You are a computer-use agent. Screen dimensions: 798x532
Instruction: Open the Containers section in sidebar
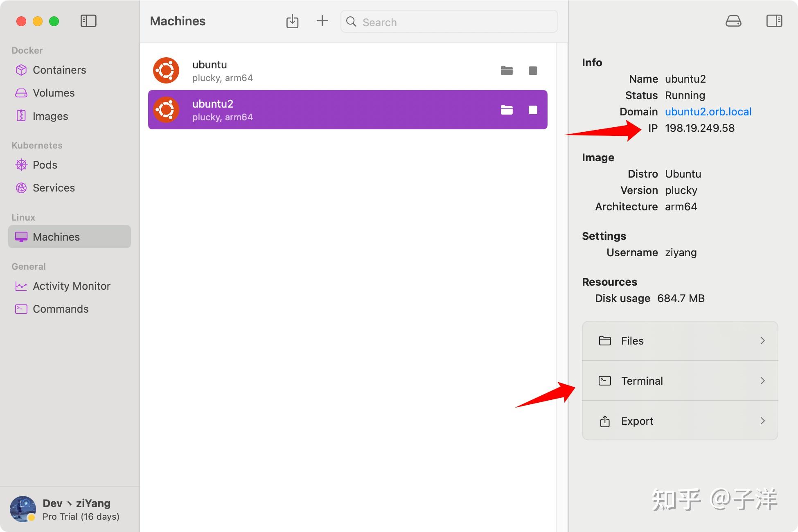tap(59, 70)
